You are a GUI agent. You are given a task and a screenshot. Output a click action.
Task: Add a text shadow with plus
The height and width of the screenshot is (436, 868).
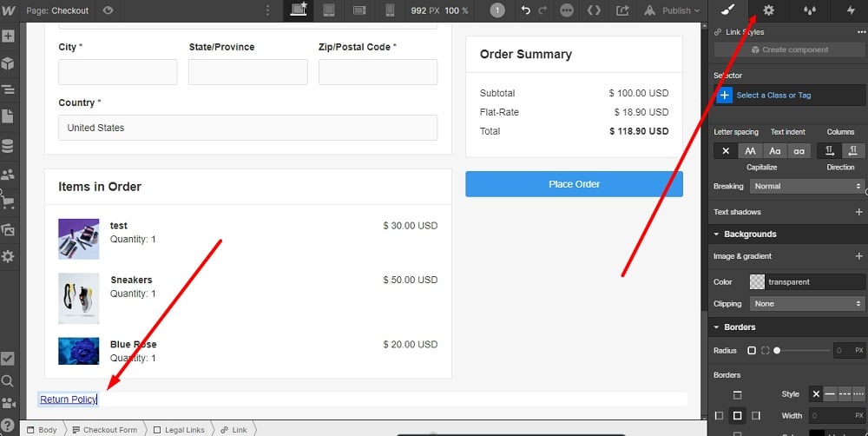pos(858,212)
